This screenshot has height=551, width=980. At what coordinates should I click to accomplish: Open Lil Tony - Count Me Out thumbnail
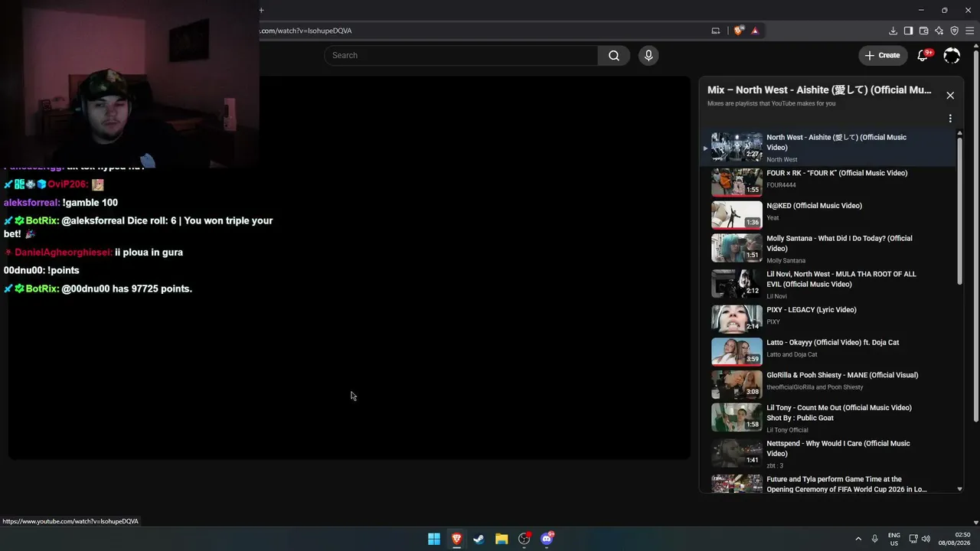click(737, 417)
